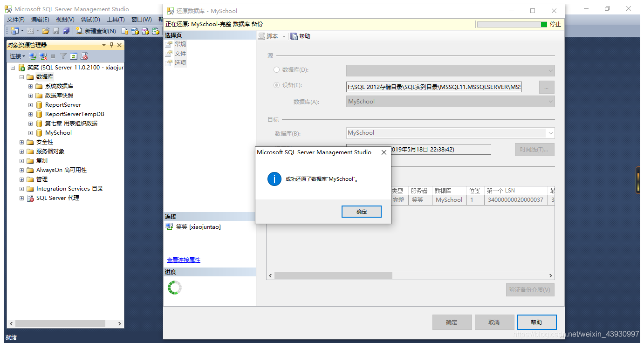Expand the 系统数据库 tree node
The image size is (644, 343).
point(31,86)
